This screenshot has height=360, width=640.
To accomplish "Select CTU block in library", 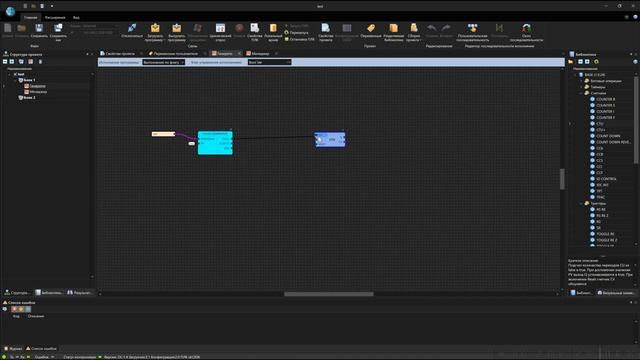I will pos(600,124).
